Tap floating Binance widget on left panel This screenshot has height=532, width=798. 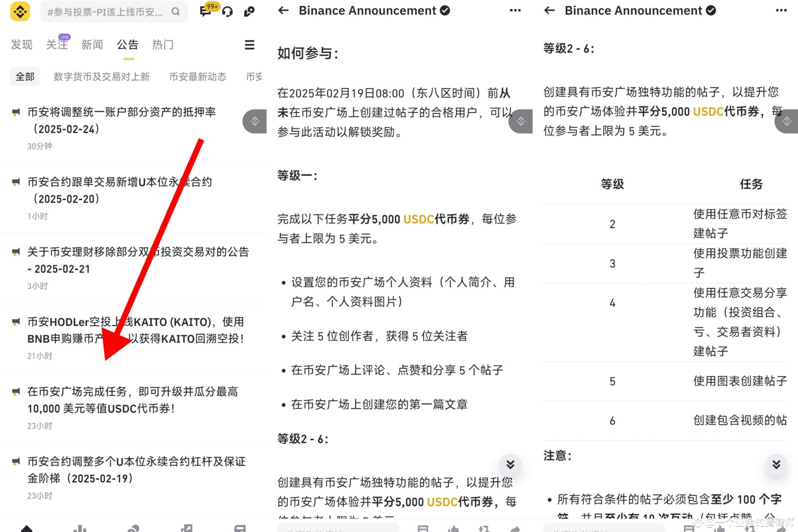coord(255,121)
